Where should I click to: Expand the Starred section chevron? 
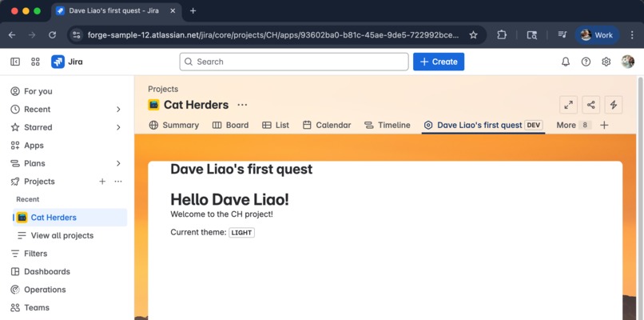point(118,127)
